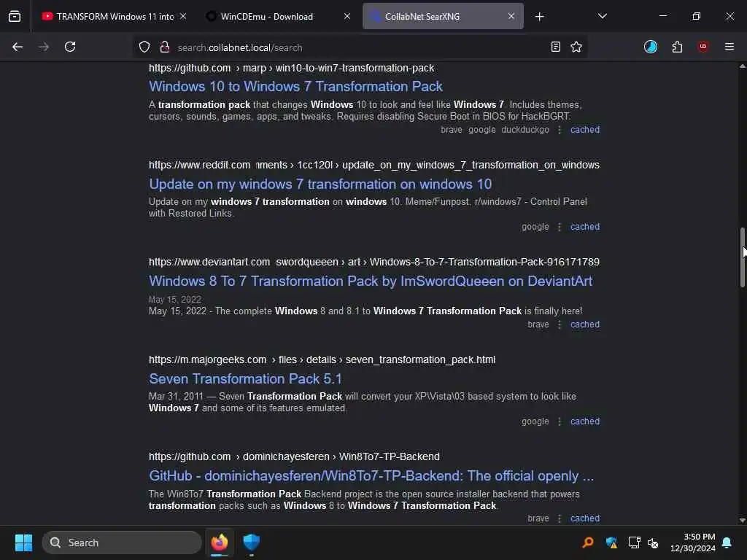This screenshot has width=747, height=560.
Task: Reload the current page
Action: 70,47
